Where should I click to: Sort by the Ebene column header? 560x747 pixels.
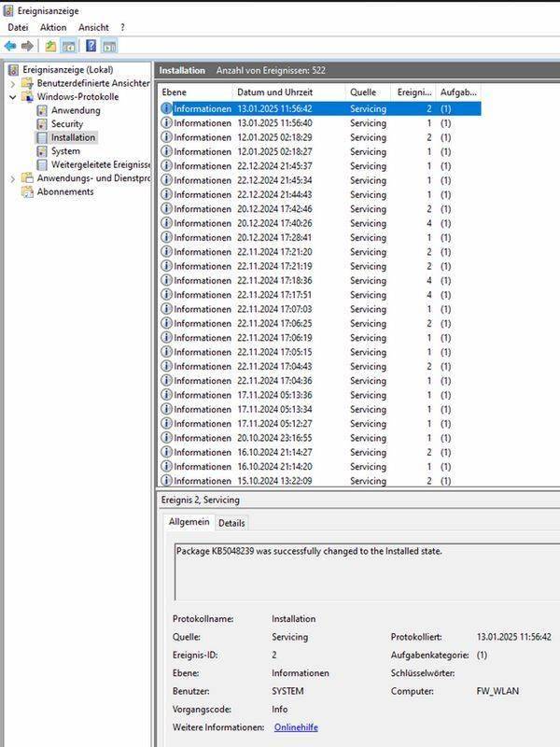point(195,92)
